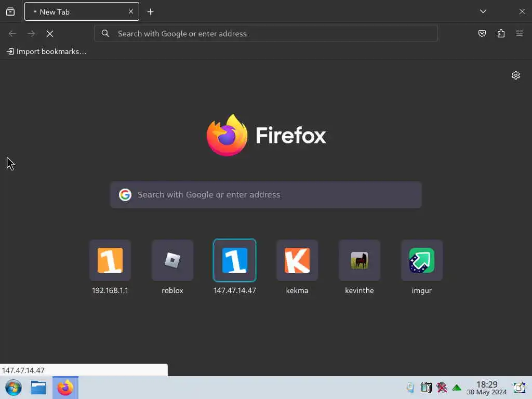
Task: Open the Firefox hamburger application menu
Action: (x=519, y=33)
